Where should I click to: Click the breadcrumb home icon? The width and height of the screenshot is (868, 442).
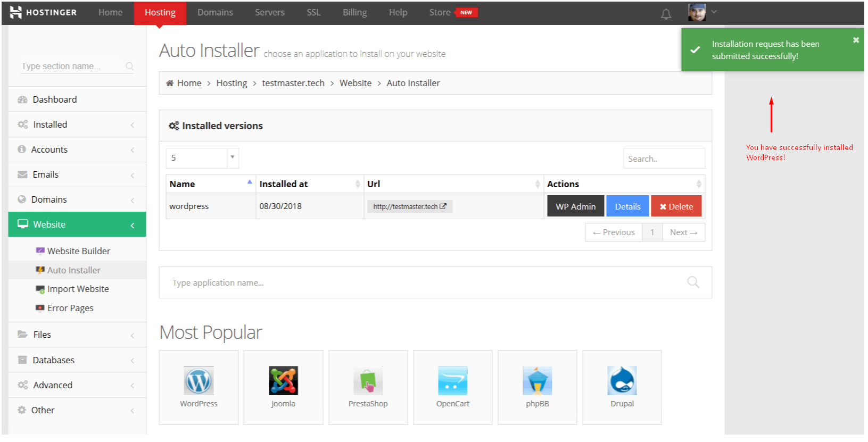click(170, 83)
